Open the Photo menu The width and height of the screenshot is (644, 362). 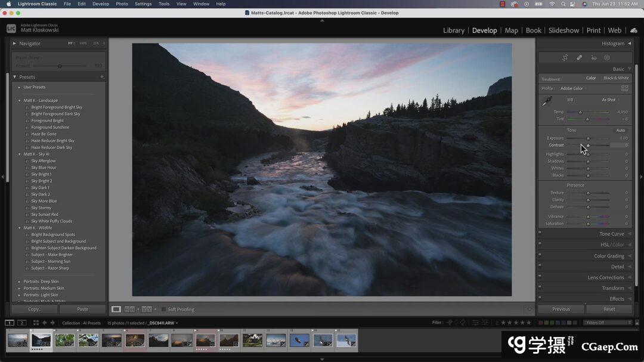(122, 4)
